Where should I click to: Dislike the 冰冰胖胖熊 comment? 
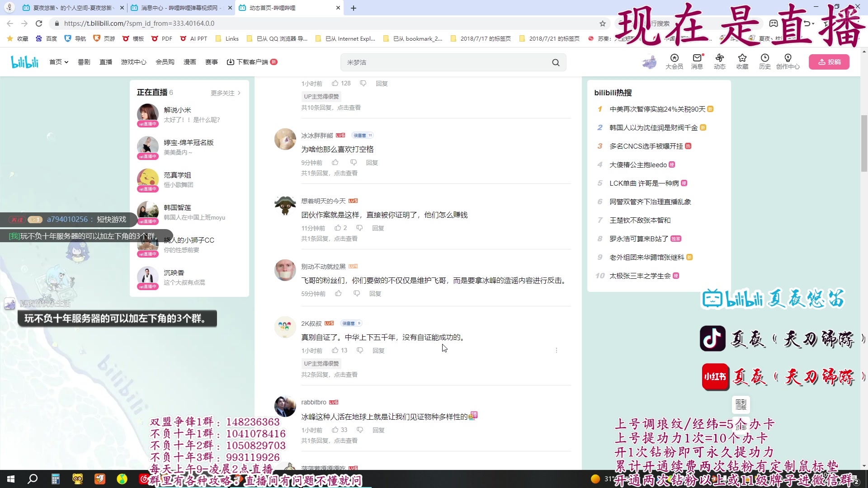(354, 162)
